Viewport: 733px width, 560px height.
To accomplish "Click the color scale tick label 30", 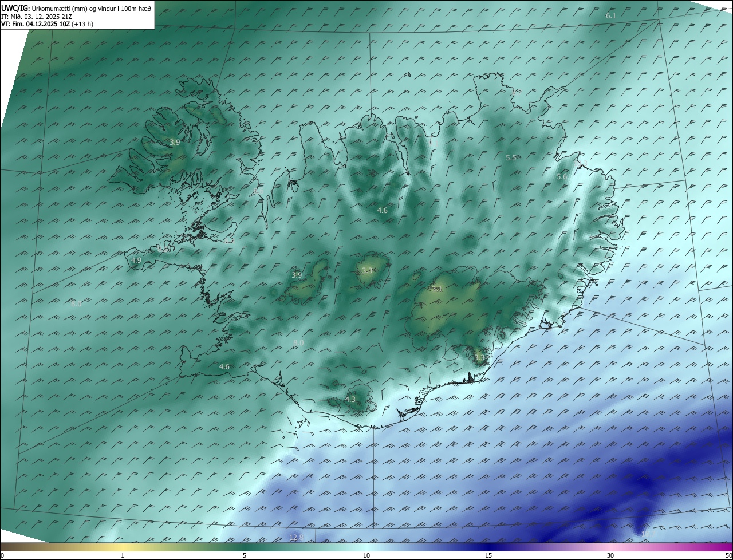I will pos(610,555).
